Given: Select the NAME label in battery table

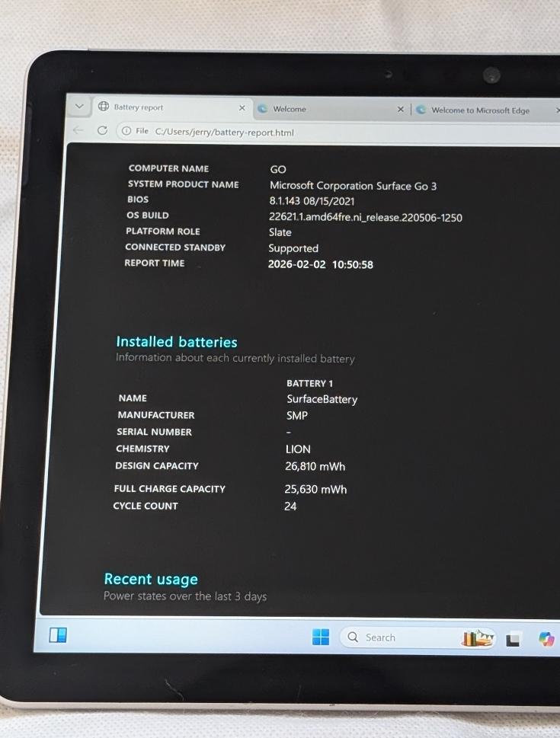Looking at the screenshot, I should (133, 398).
